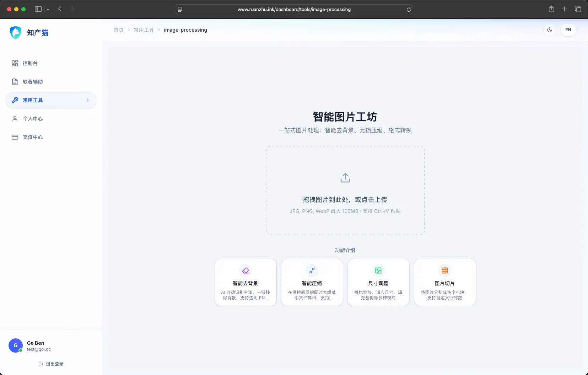Go to 首页 via the breadcrumb link
The image size is (588, 375).
pyautogui.click(x=119, y=30)
